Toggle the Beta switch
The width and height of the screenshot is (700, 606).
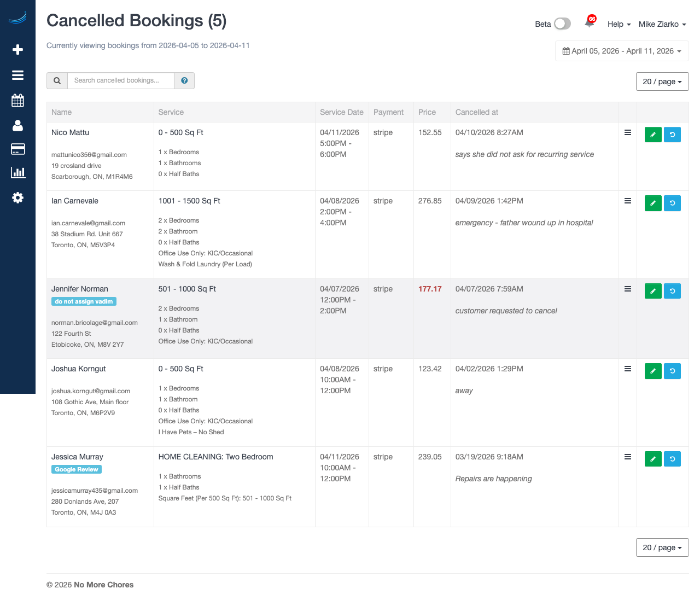point(562,24)
